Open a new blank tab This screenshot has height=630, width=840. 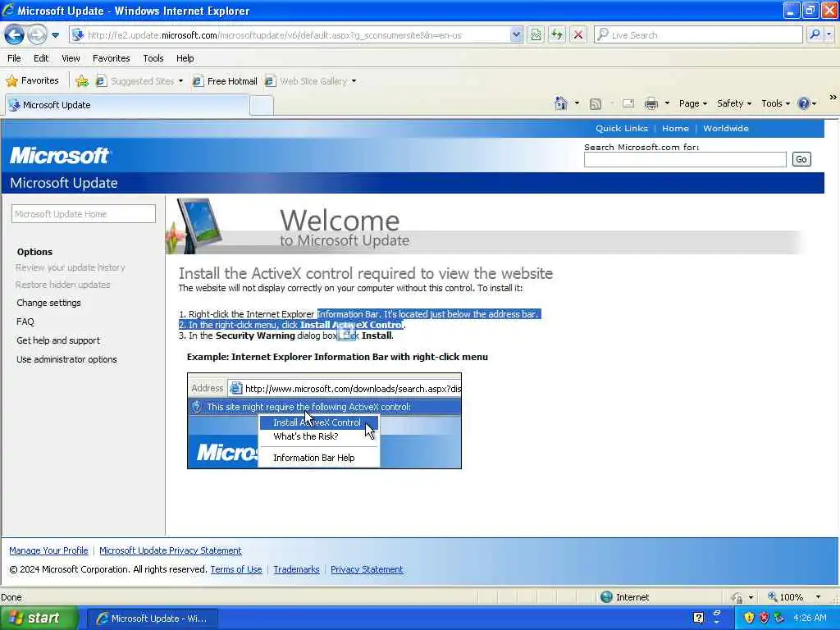262,106
